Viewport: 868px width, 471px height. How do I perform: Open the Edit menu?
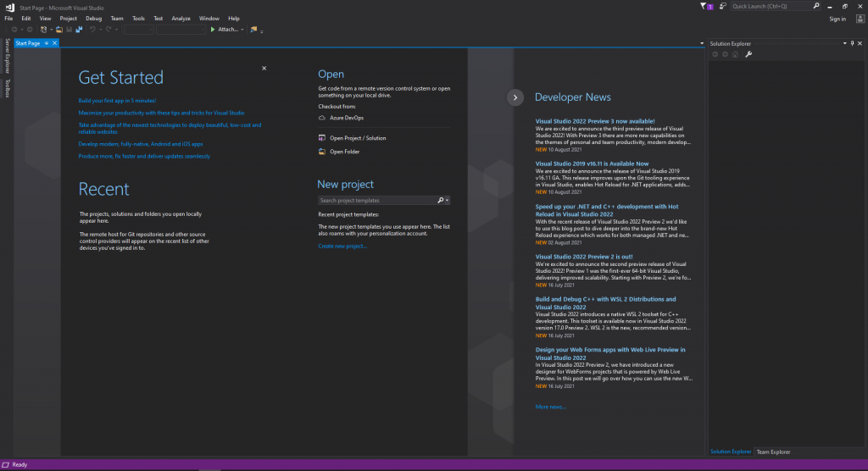26,19
